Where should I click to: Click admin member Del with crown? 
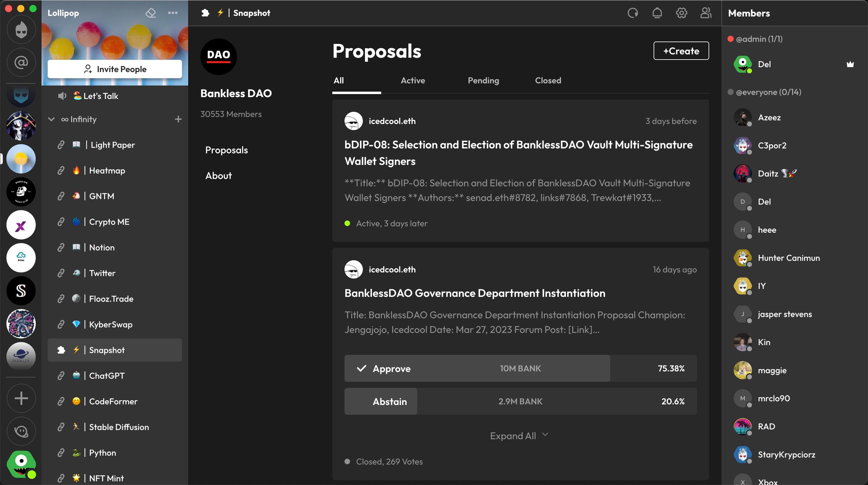(794, 64)
